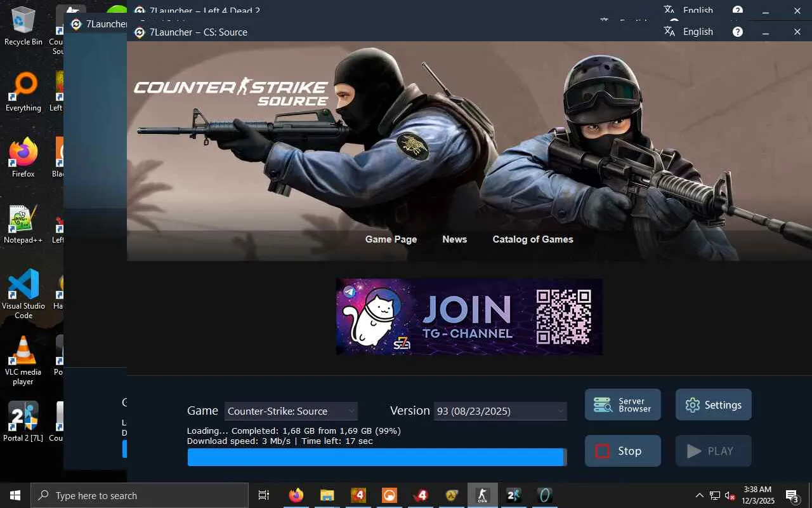The image size is (812, 508).
Task: Open the Windows Start menu
Action: pyautogui.click(x=15, y=495)
